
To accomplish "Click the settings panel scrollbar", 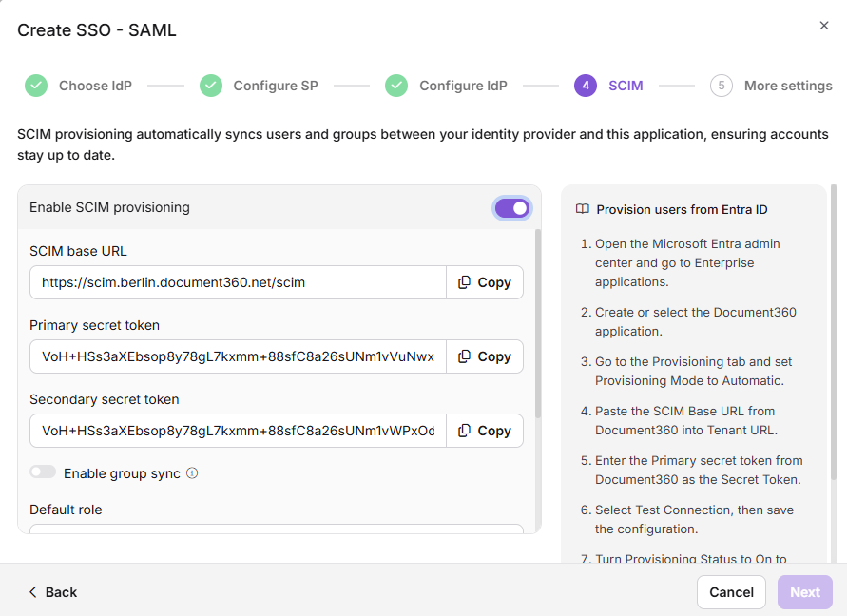I will pyautogui.click(x=537, y=323).
